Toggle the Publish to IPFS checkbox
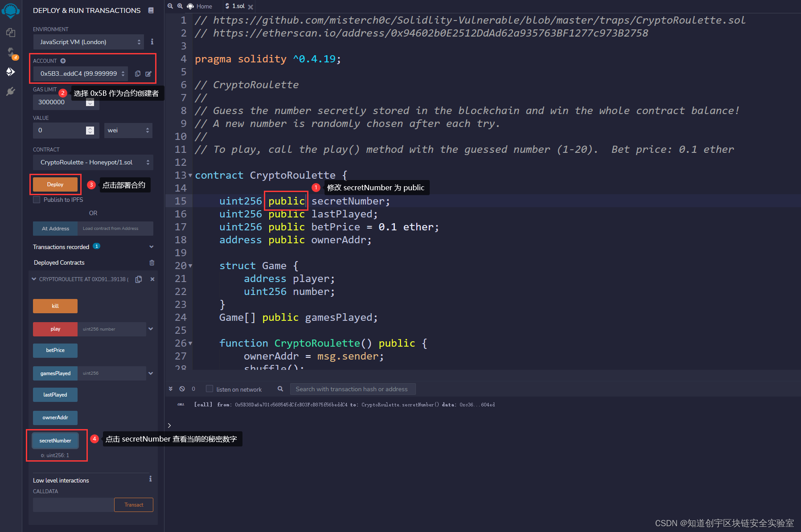This screenshot has width=801, height=532. [37, 200]
